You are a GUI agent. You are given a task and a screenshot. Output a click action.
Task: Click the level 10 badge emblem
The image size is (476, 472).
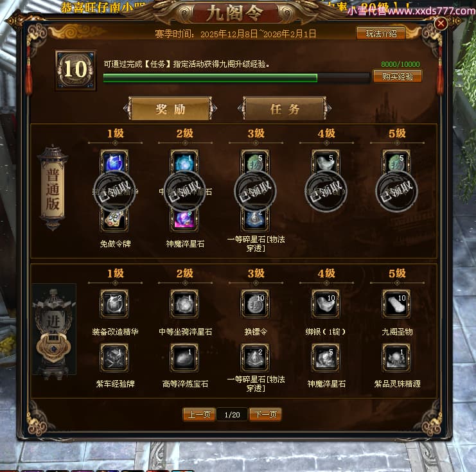[76, 70]
